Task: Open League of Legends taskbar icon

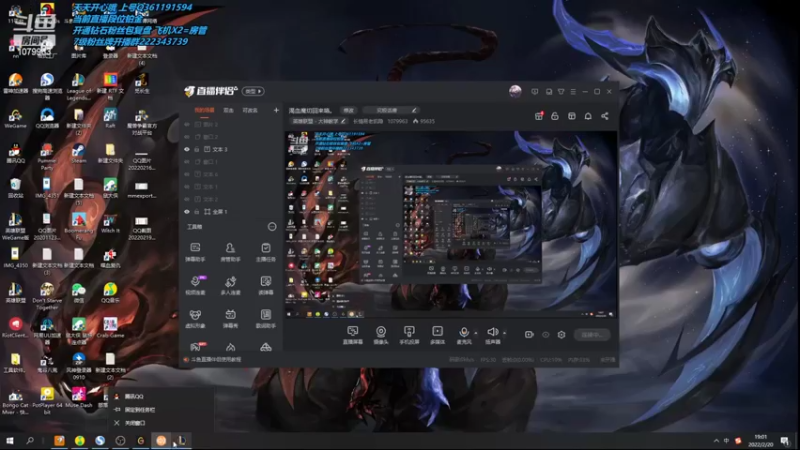Action: pos(182,441)
